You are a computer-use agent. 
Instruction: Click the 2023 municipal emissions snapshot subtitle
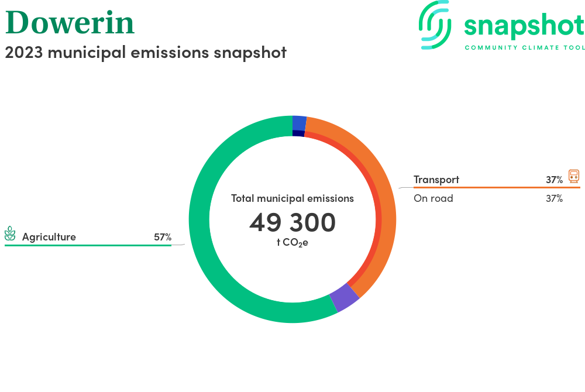[146, 52]
